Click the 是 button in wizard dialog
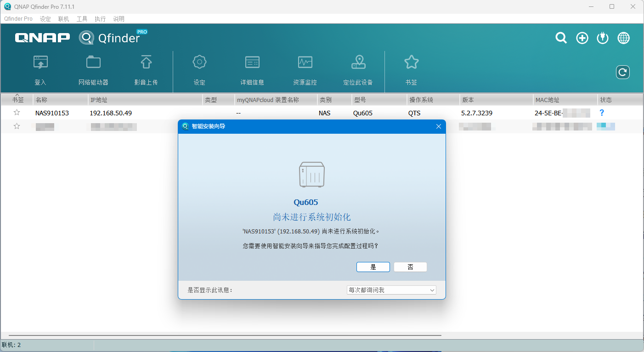This screenshot has height=352, width=644. (x=373, y=267)
